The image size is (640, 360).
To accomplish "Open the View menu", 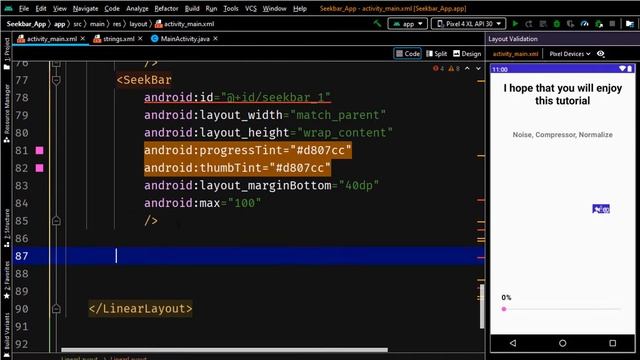I will pos(60,8).
